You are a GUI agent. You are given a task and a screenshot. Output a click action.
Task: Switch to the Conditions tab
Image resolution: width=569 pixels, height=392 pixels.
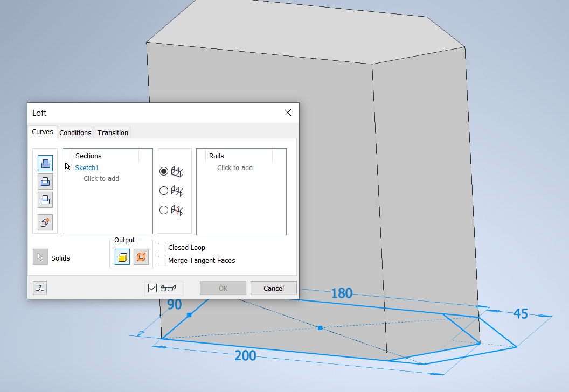click(x=75, y=132)
